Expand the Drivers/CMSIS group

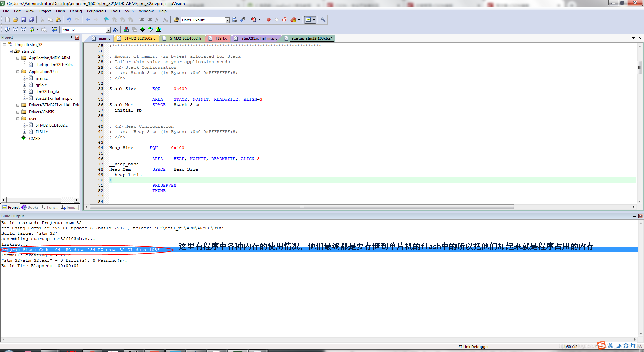point(18,112)
